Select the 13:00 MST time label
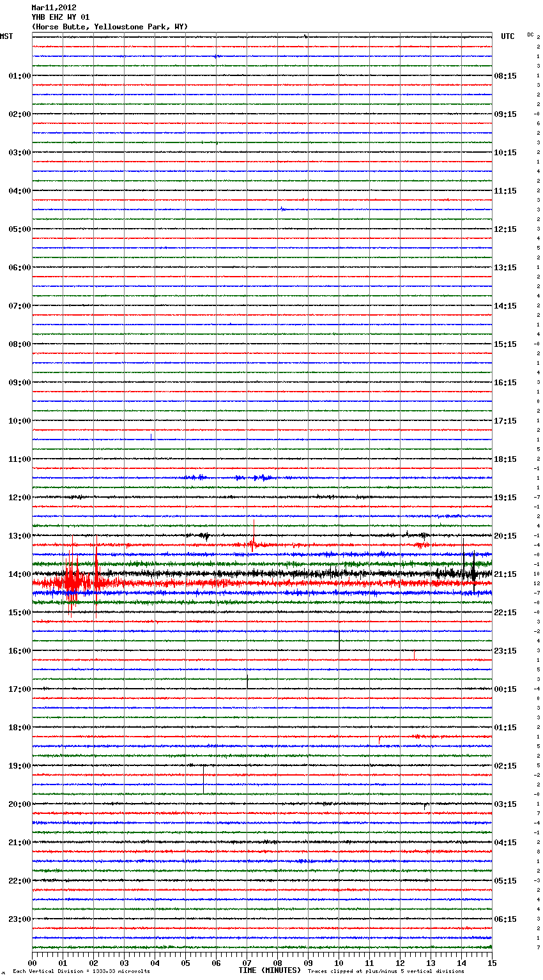 pyautogui.click(x=19, y=536)
